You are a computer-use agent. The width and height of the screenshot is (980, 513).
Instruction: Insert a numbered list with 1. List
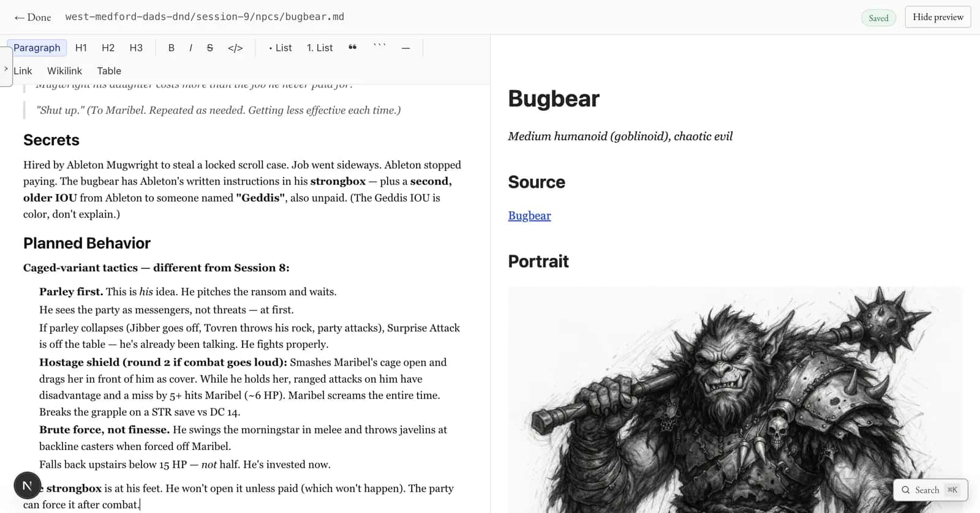[320, 48]
